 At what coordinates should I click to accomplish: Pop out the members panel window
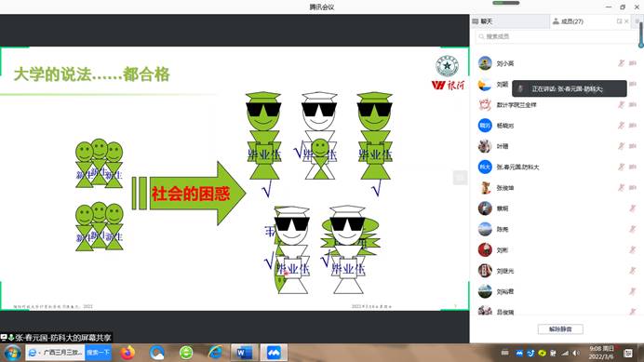(x=619, y=21)
